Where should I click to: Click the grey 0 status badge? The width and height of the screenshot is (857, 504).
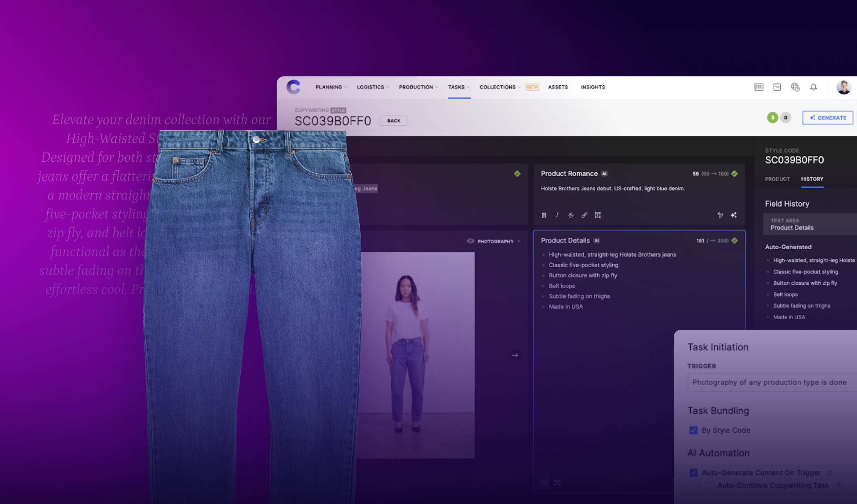click(786, 118)
